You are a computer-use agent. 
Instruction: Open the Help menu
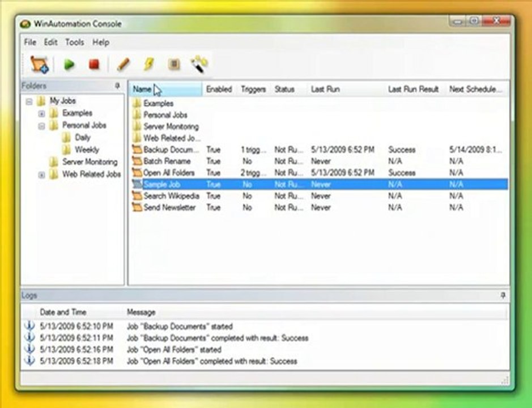point(101,42)
